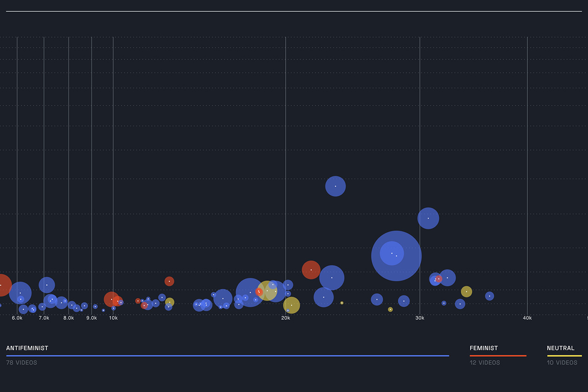
Task: Select the tiny yellow dot below the largest bubble
Action: coord(390,309)
